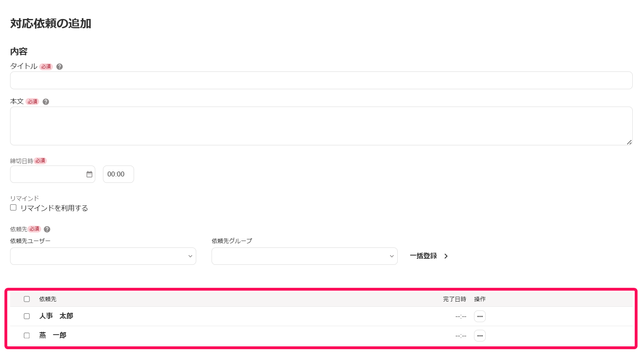Focus the タイトル input field
Screen dimensions: 644x352
click(x=321, y=80)
